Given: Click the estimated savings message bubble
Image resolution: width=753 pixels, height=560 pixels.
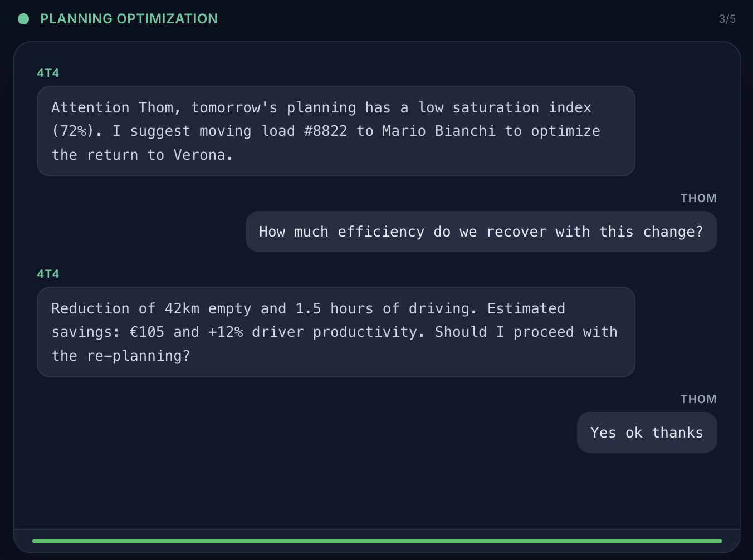Looking at the screenshot, I should click(336, 332).
